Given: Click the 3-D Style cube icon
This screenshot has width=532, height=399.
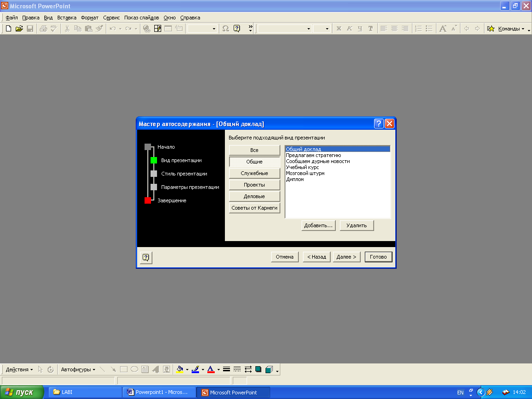Looking at the screenshot, I should pyautogui.click(x=269, y=369).
